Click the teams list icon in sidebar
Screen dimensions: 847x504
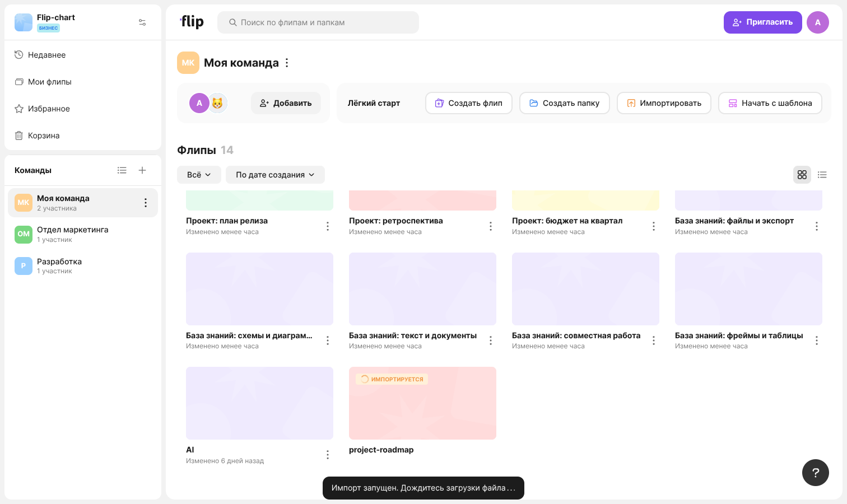(122, 170)
